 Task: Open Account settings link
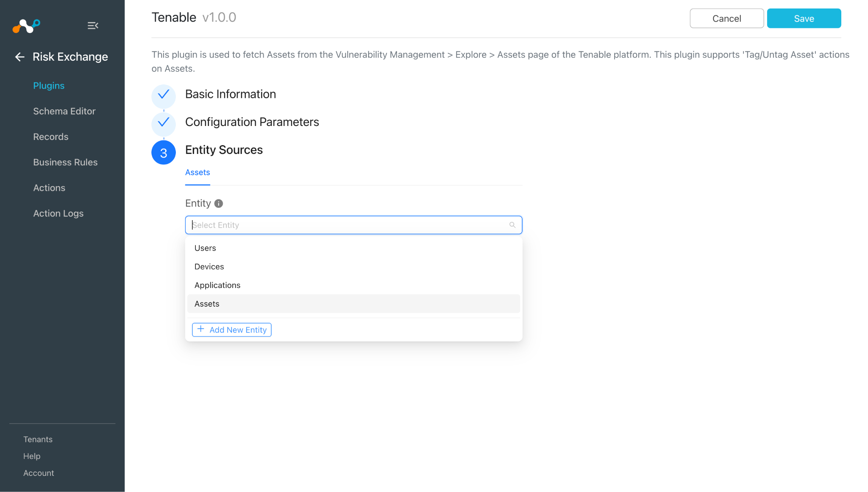tap(39, 473)
